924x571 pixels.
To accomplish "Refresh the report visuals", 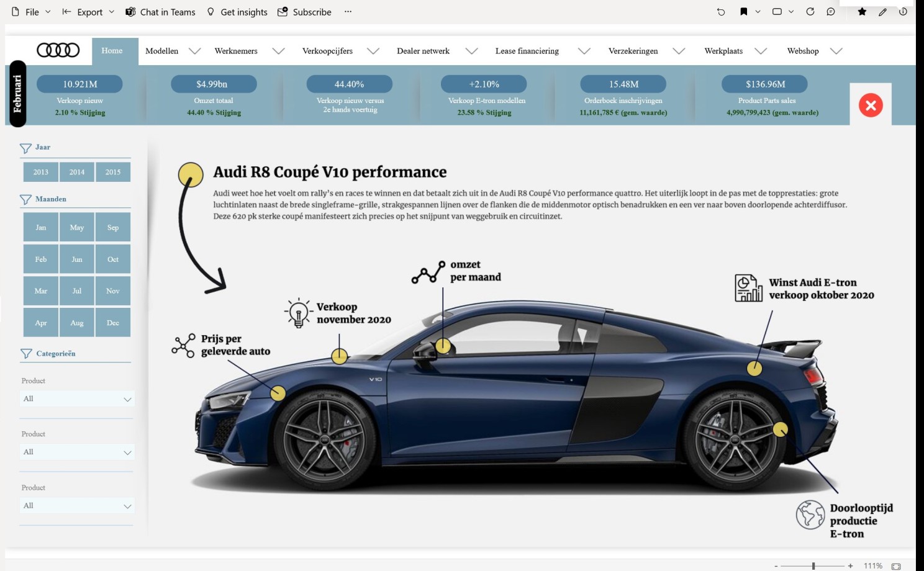I will point(810,12).
